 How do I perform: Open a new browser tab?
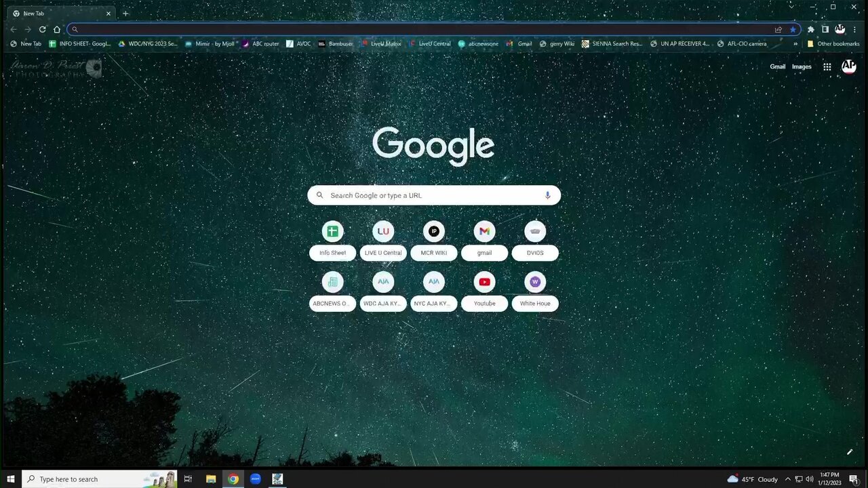[125, 14]
